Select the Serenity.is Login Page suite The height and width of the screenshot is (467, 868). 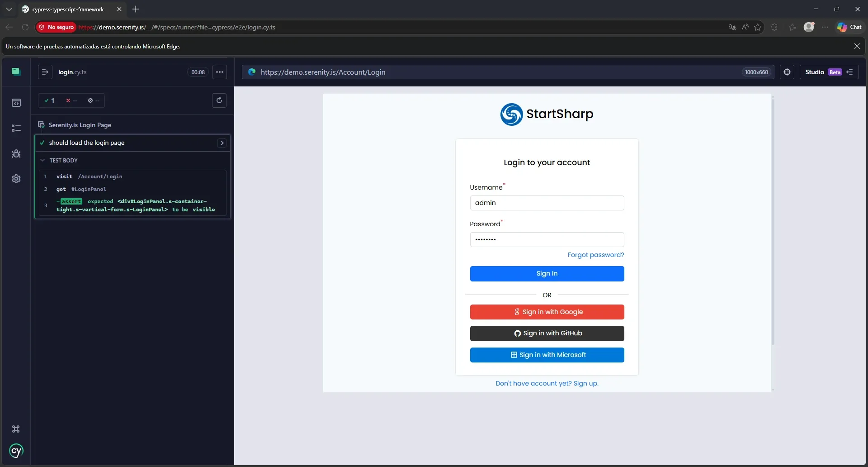(80, 125)
